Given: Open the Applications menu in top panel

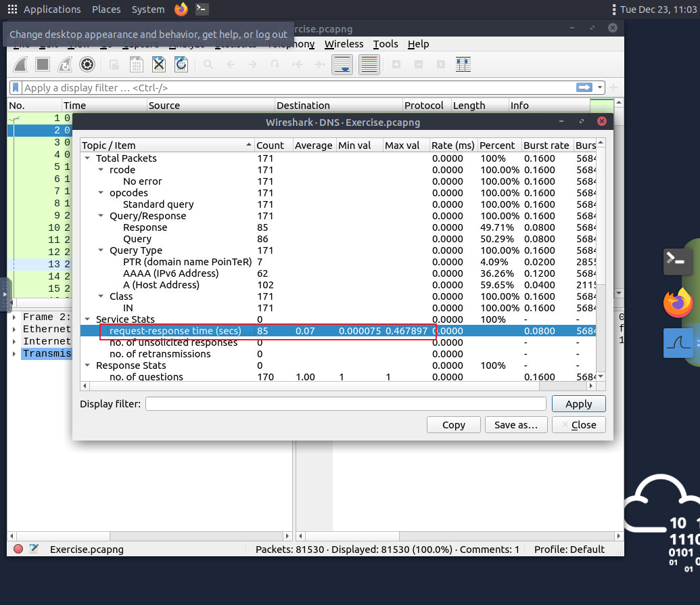Looking at the screenshot, I should coord(52,9).
